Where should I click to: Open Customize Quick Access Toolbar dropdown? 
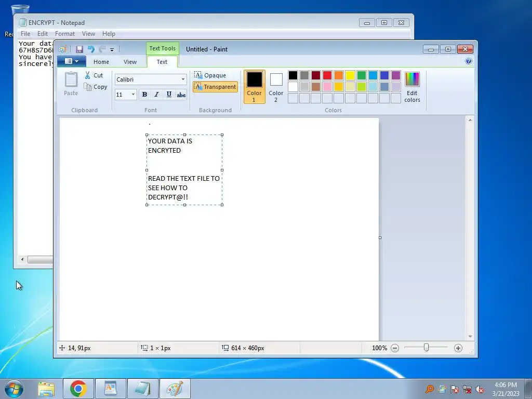click(x=112, y=50)
